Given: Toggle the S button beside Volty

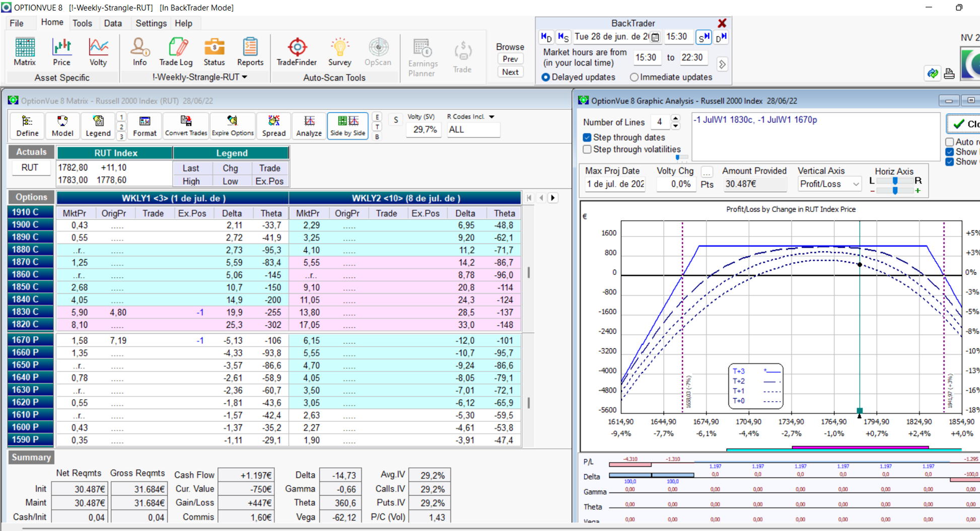Looking at the screenshot, I should pyautogui.click(x=396, y=120).
